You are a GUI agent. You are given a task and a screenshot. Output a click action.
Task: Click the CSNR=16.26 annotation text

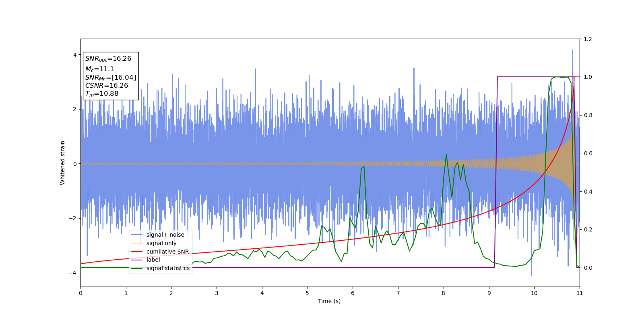[107, 85]
